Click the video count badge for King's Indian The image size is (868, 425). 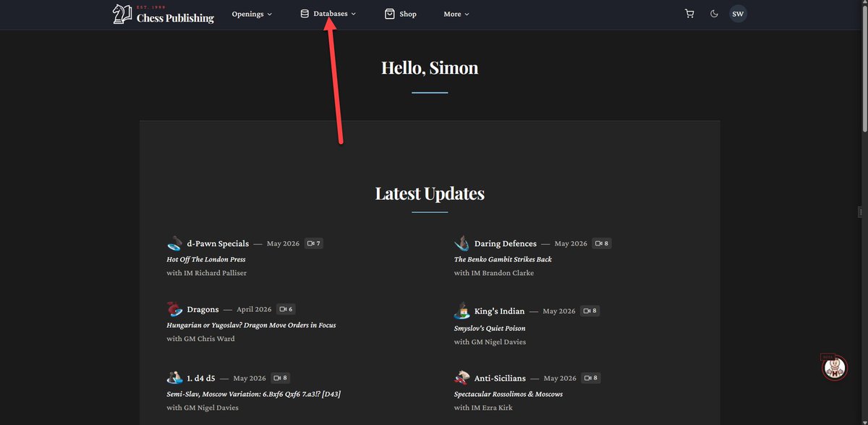point(590,311)
